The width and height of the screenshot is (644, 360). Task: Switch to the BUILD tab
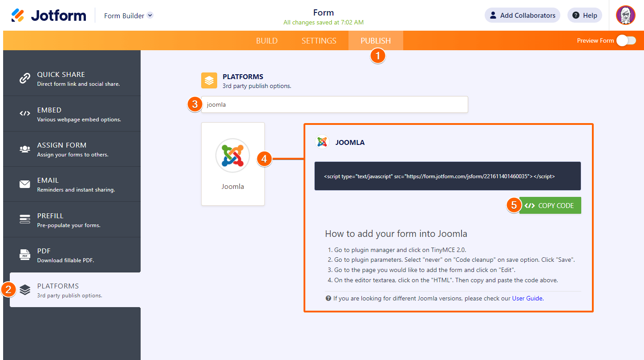click(267, 40)
